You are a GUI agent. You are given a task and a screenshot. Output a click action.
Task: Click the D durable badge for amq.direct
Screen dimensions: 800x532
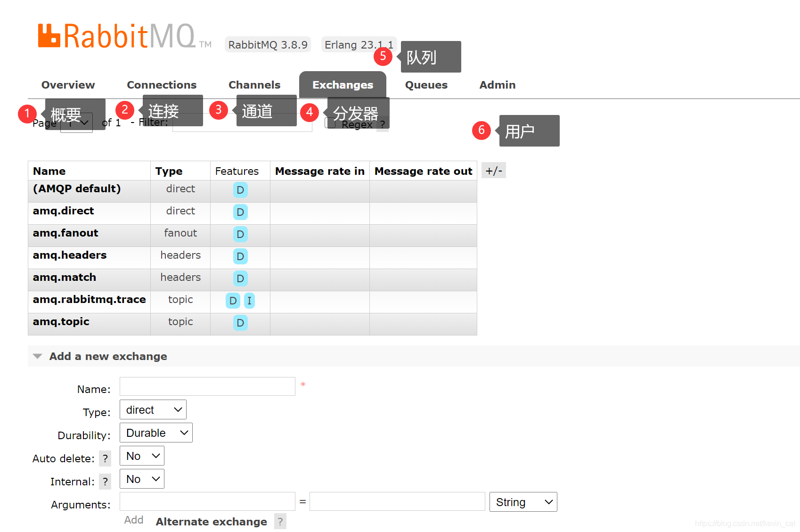[240, 212]
